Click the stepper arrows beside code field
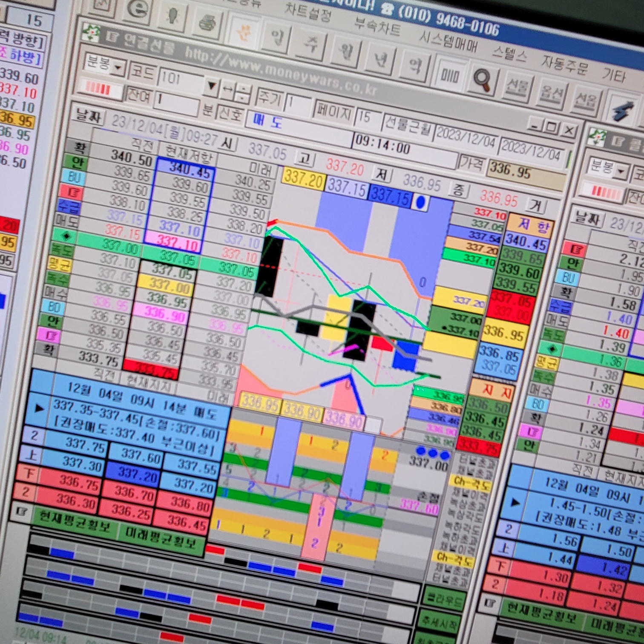Viewport: 644px width, 644px height. coord(242,92)
